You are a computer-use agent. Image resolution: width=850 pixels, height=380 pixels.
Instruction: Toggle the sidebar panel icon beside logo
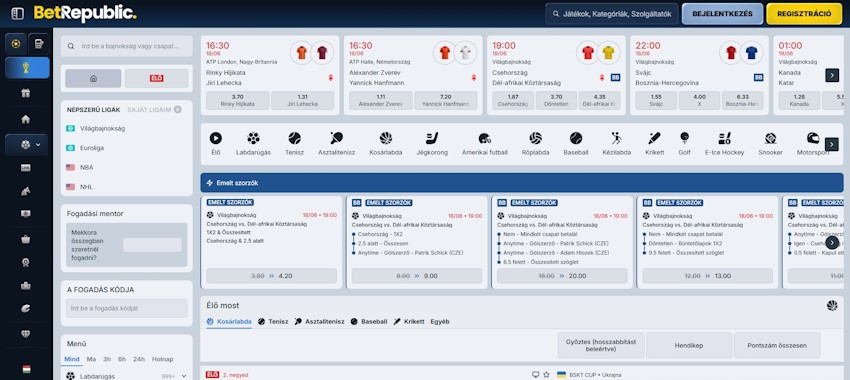click(17, 14)
